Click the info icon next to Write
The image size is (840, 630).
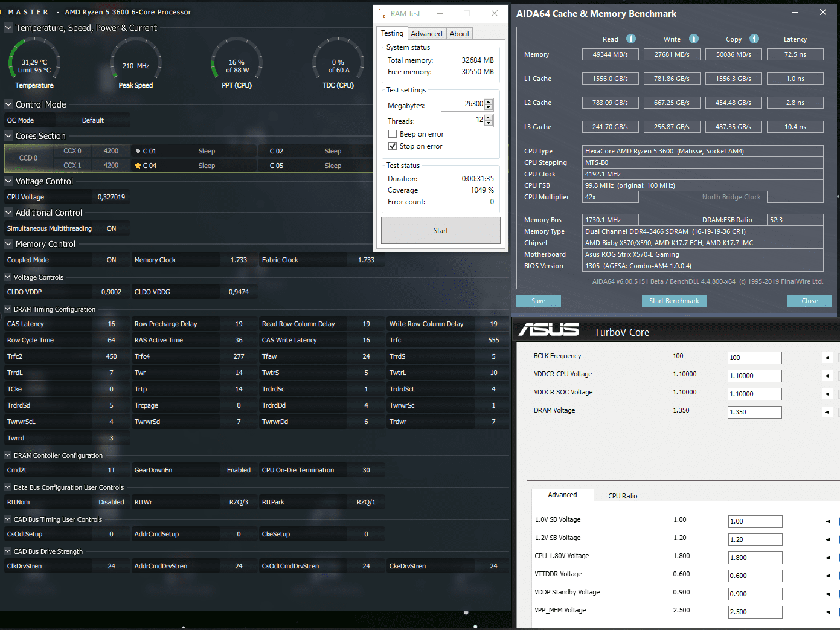pyautogui.click(x=694, y=39)
